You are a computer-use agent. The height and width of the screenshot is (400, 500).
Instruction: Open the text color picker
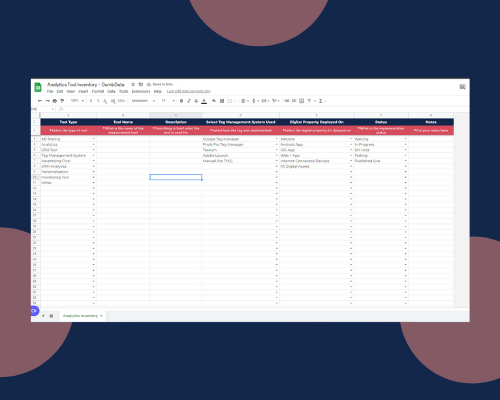coord(204,101)
